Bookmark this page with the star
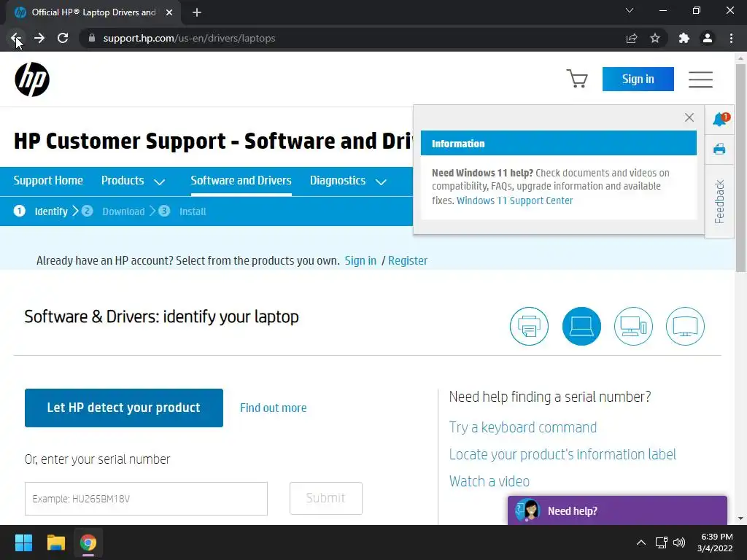 655,38
